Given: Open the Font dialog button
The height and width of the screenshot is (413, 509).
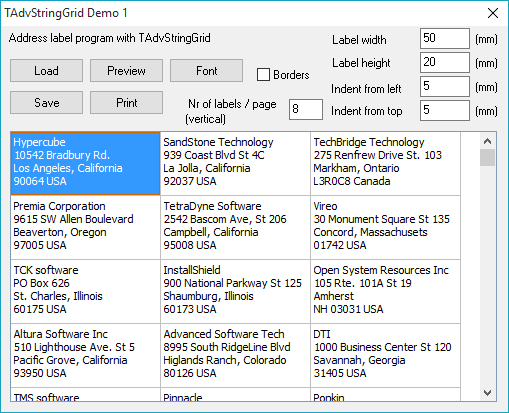Looking at the screenshot, I should pos(206,71).
